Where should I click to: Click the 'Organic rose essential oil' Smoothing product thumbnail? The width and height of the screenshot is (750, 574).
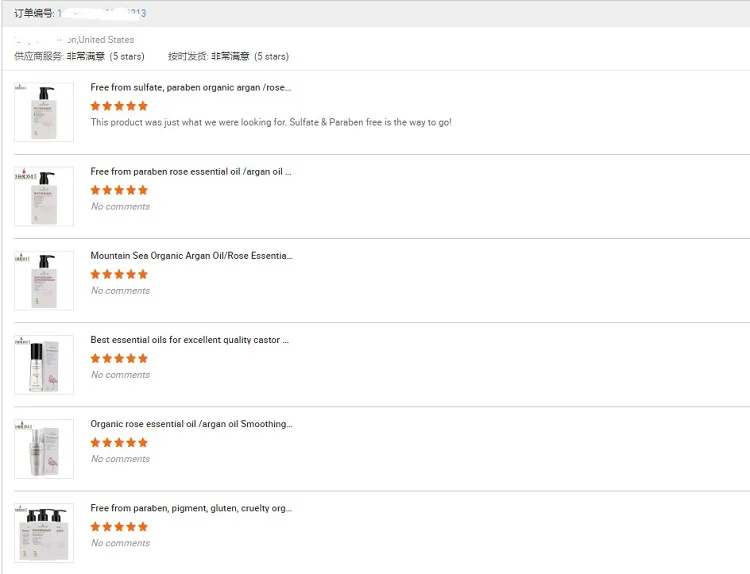[44, 448]
